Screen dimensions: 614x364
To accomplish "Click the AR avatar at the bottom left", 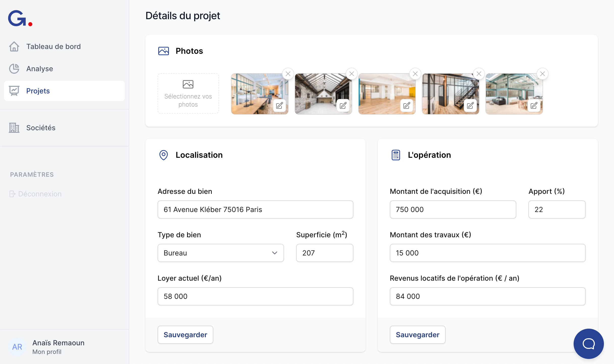I will pyautogui.click(x=17, y=347).
